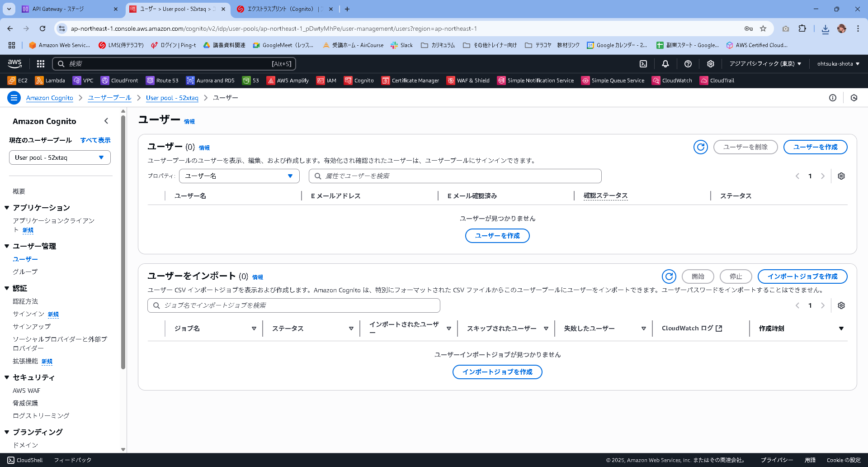This screenshot has height=467, width=868.
Task: Open the AWS notifications bell
Action: [665, 64]
